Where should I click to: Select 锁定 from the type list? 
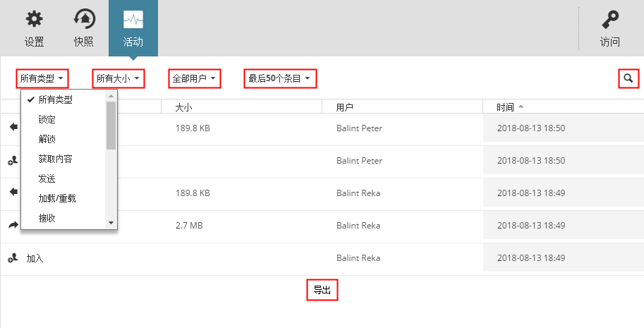[x=47, y=120]
